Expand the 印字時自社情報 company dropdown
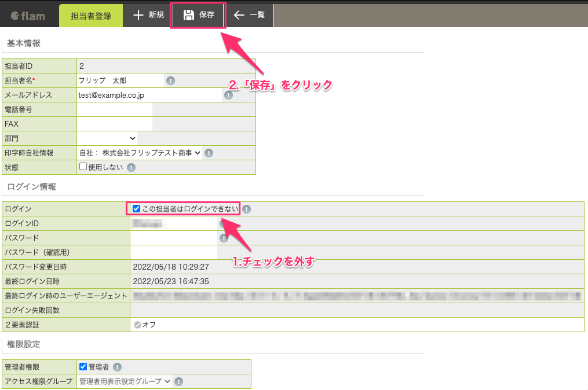The height and width of the screenshot is (390, 588). click(140, 153)
